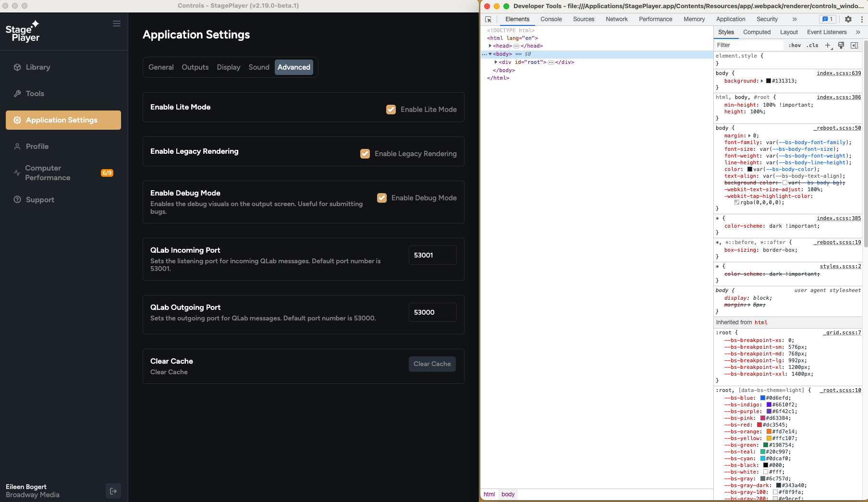Open the Security tab in DevTools
Viewport: 868px width, 502px height.
point(767,19)
